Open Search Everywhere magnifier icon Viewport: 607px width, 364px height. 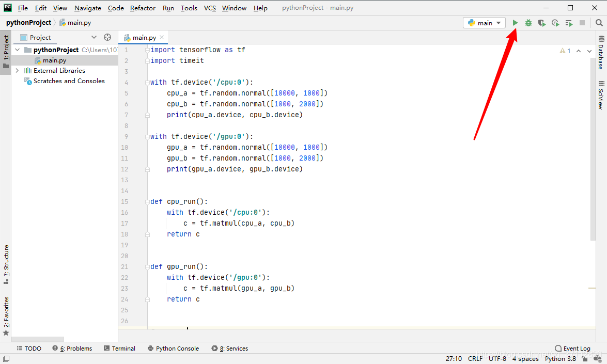click(599, 23)
